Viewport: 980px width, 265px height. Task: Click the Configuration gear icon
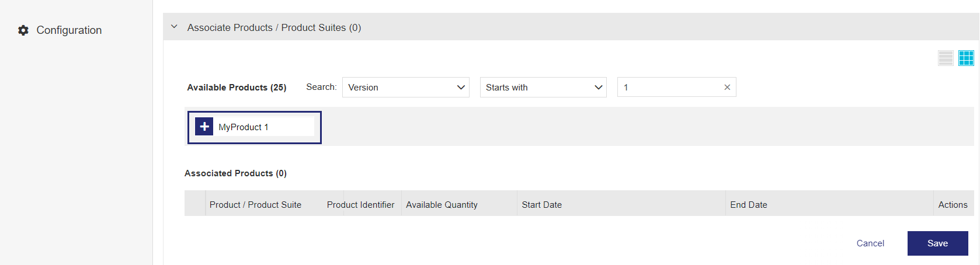pyautogui.click(x=23, y=30)
